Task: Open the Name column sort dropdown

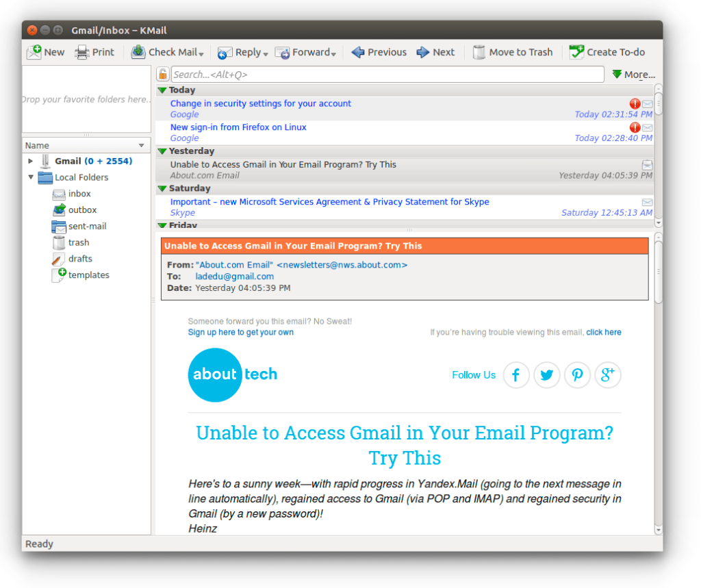Action: [x=141, y=145]
